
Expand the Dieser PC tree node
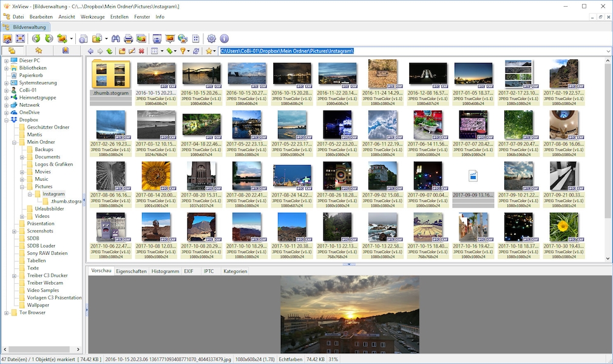[6, 61]
